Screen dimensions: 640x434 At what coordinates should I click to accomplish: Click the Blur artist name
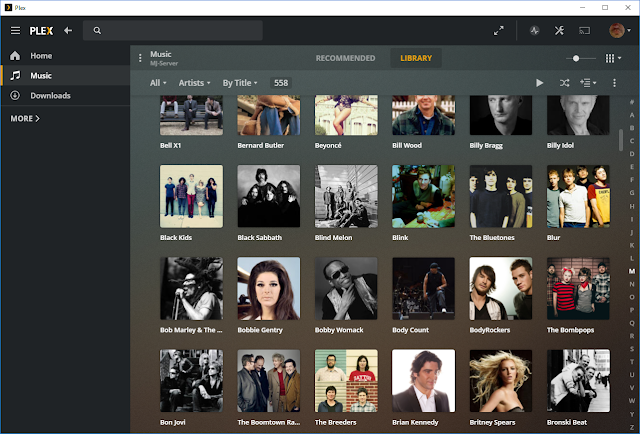click(553, 238)
